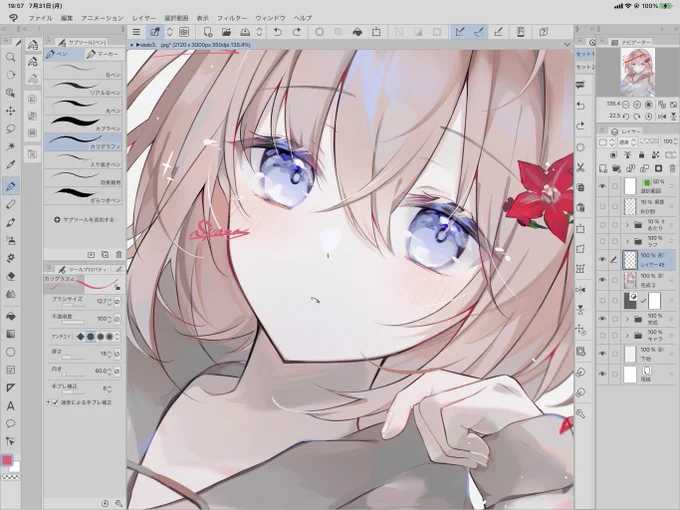Toggle the stabilization by speed checkbox
680x510 pixels.
[55, 402]
